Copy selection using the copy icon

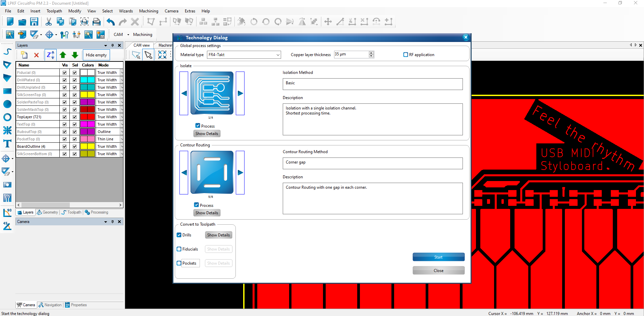60,22
